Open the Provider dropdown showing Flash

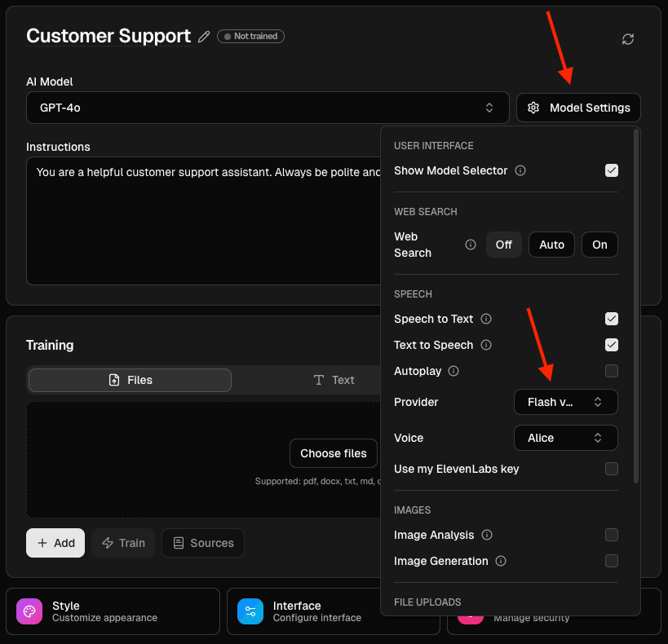565,402
